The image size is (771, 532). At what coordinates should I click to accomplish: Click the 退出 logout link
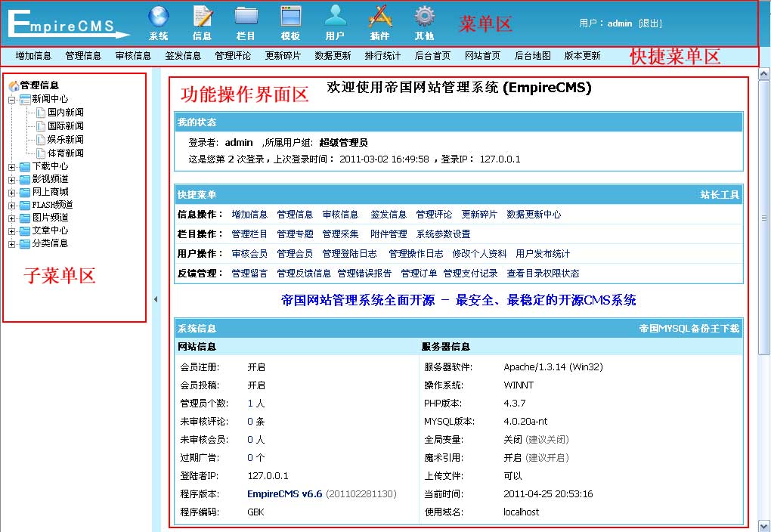tap(650, 23)
